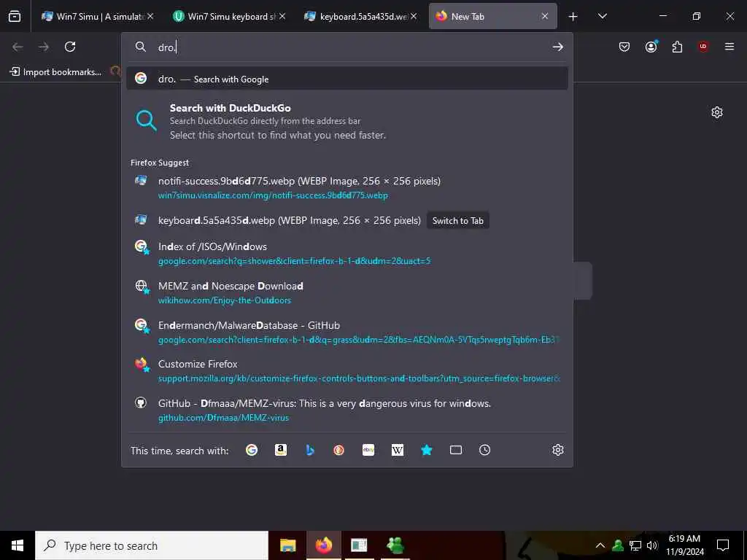The width and height of the screenshot is (747, 560).
Task: Search this time with Bing
Action: (x=310, y=450)
